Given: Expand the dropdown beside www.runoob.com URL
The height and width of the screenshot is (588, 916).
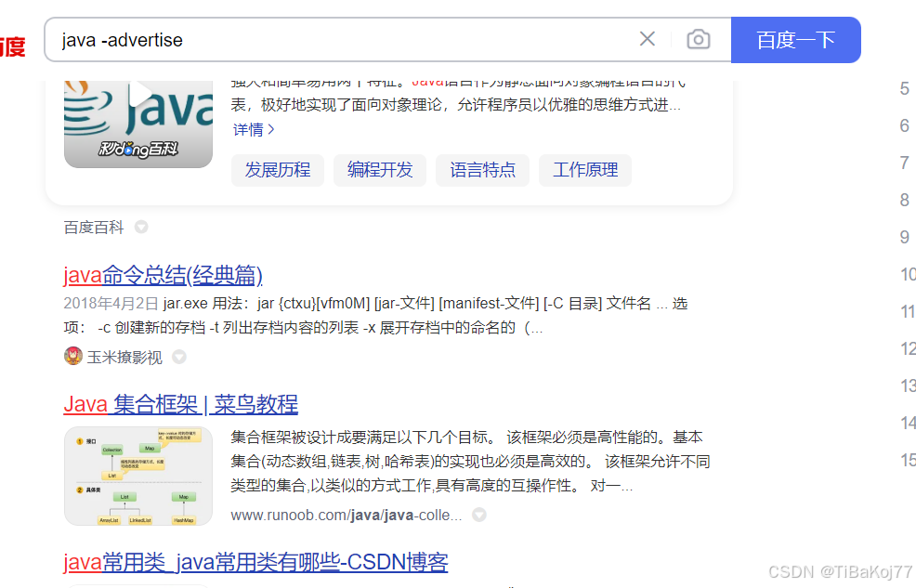Looking at the screenshot, I should pos(479,515).
